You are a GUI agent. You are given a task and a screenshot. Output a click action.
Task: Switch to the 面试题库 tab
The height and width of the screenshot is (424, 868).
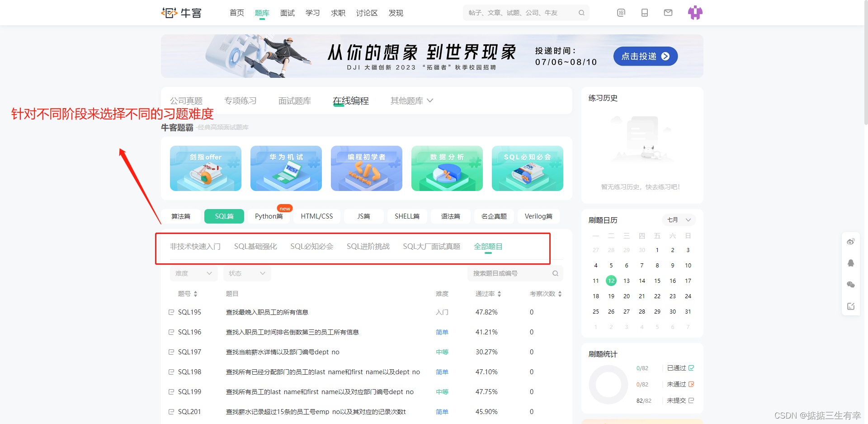(x=295, y=100)
